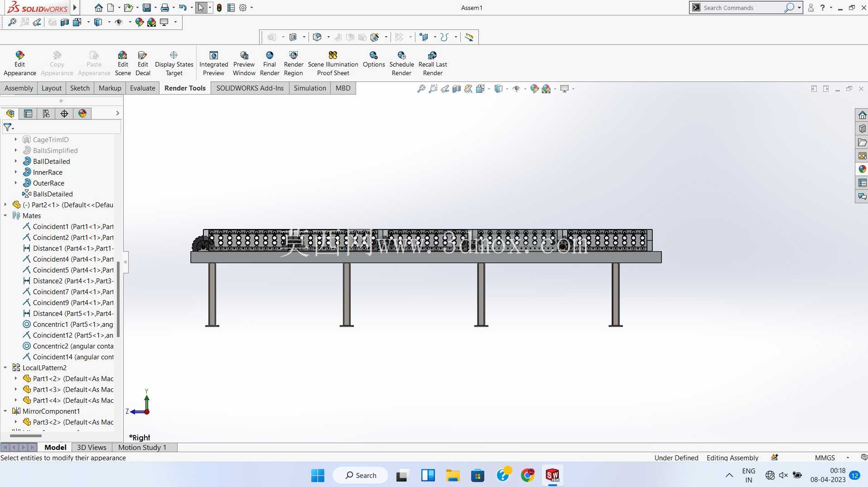Screen dimensions: 868x487
Task: Open Appearances task pane icon
Action: (862, 169)
